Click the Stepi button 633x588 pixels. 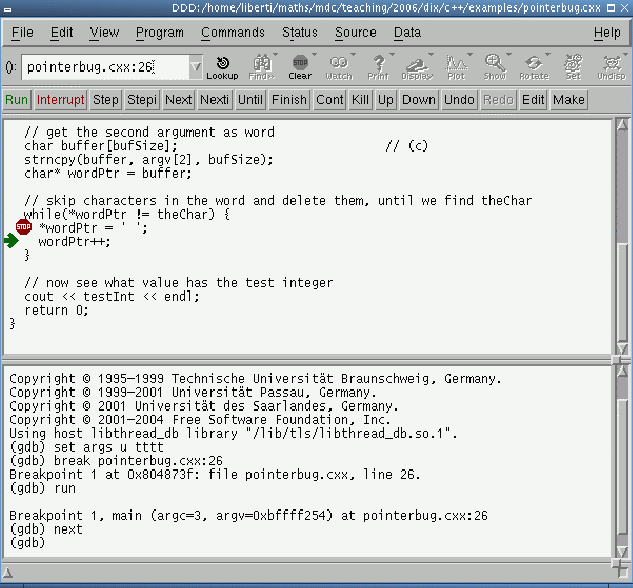(x=142, y=100)
